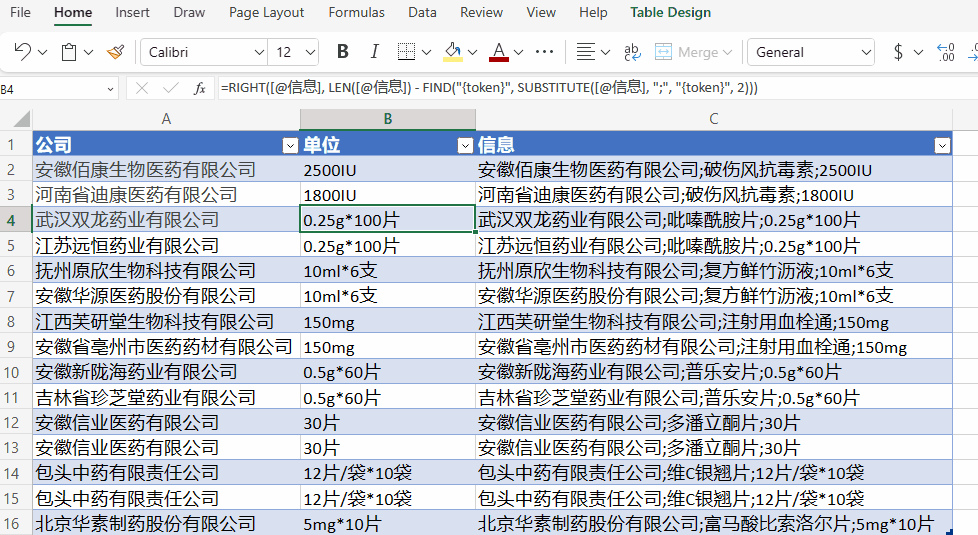Apply yellow fill color

pos(453,52)
